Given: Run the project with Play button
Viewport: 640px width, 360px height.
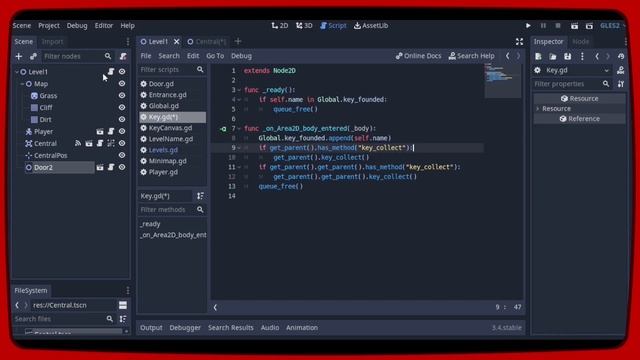Looking at the screenshot, I should click(x=528, y=26).
